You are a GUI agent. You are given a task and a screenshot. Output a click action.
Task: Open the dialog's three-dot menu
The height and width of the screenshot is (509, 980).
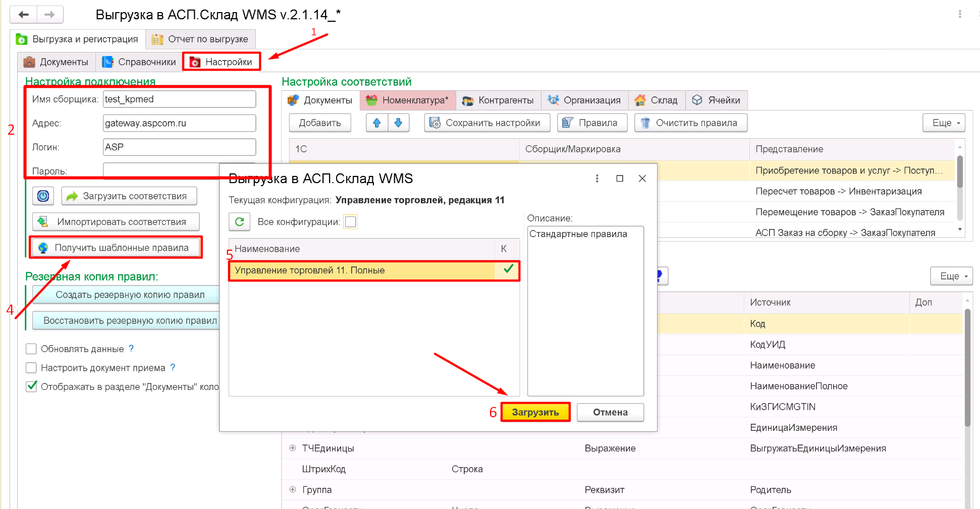tap(597, 179)
